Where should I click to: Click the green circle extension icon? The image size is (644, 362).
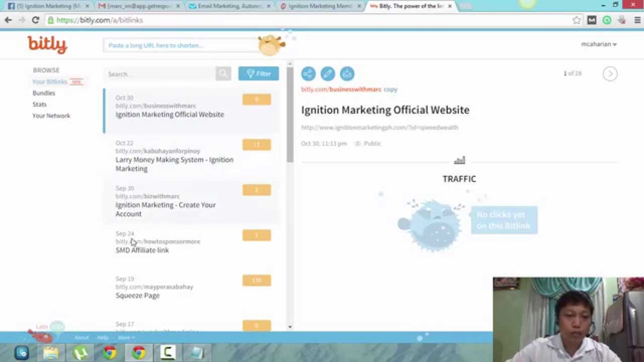tap(607, 20)
